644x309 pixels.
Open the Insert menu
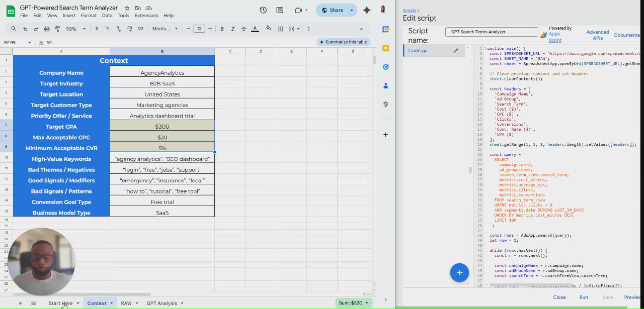click(69, 16)
